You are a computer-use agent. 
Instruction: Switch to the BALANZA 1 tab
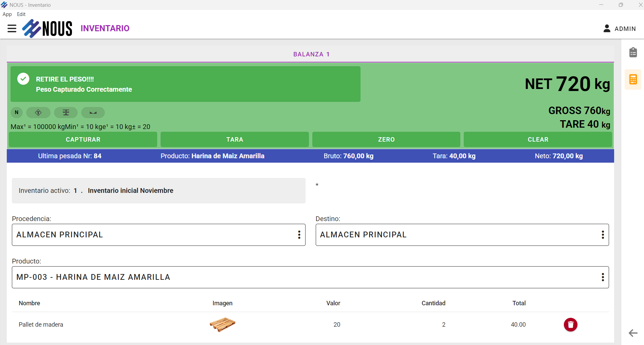(311, 54)
